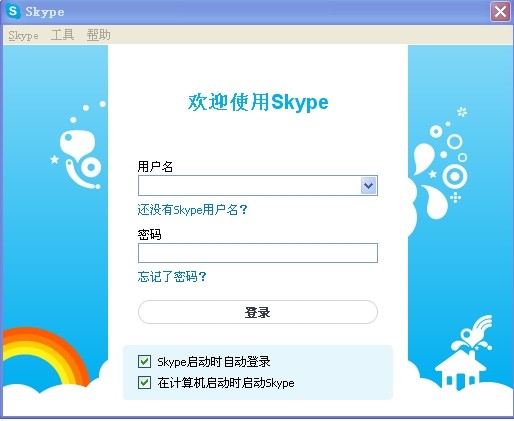Expand the username dropdown arrow

click(x=368, y=185)
